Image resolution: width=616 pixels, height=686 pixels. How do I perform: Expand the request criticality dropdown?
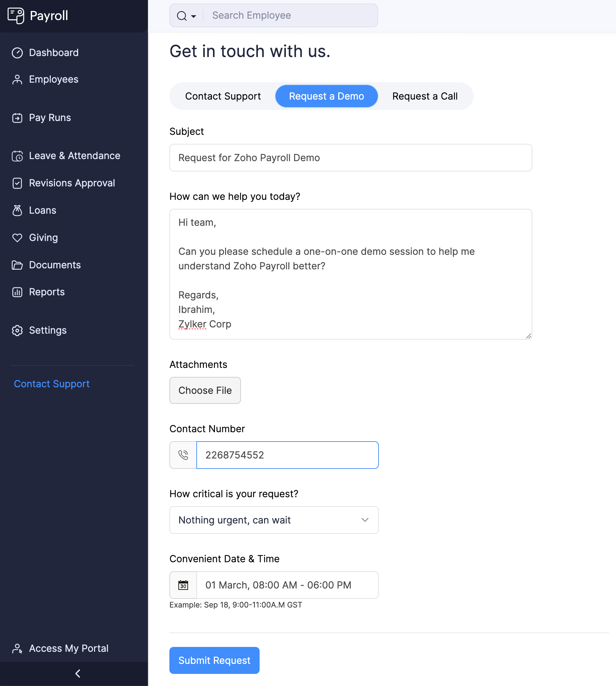[365, 520]
